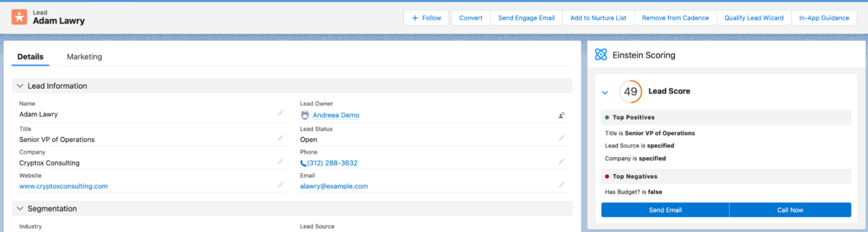Edit the Company field pencil icon
The width and height of the screenshot is (868, 232).
(280, 162)
